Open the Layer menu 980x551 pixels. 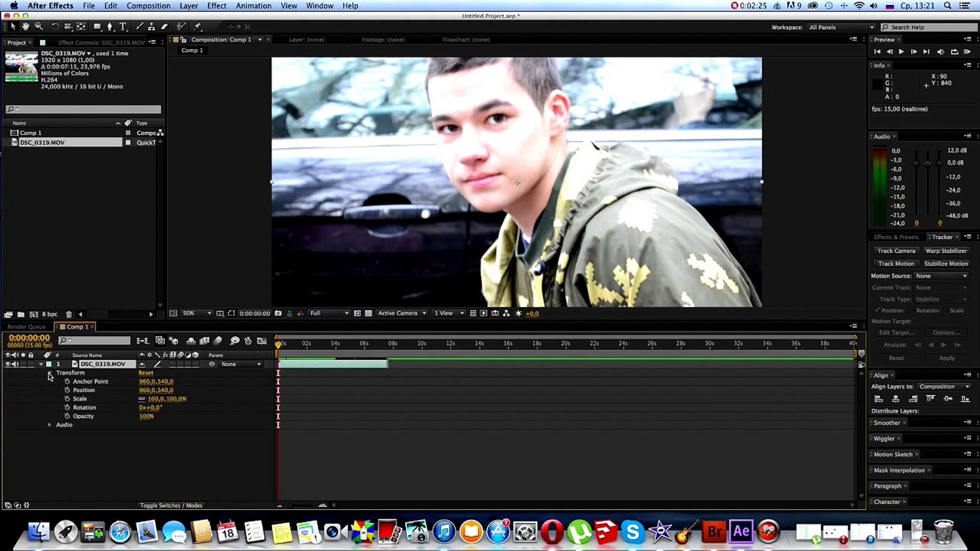[x=188, y=6]
